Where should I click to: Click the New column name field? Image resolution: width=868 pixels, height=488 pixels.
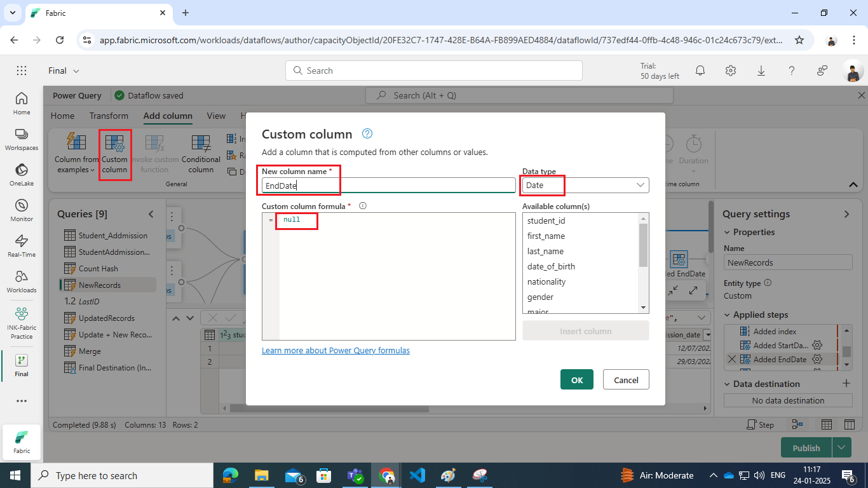tap(389, 185)
